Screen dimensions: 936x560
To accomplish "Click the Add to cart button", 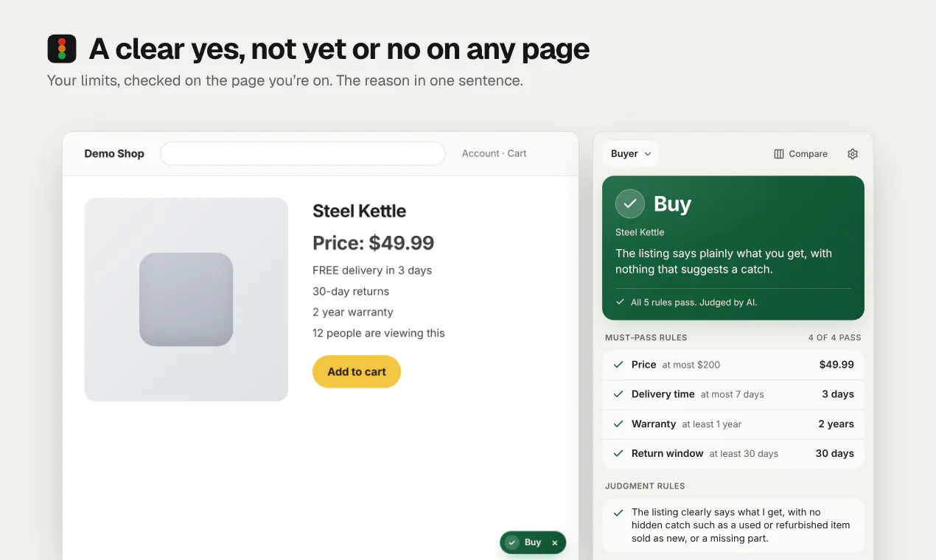I will pyautogui.click(x=357, y=371).
